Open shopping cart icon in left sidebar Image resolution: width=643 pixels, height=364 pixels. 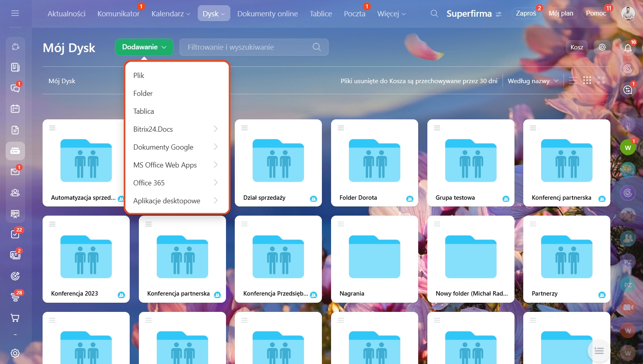point(15,318)
